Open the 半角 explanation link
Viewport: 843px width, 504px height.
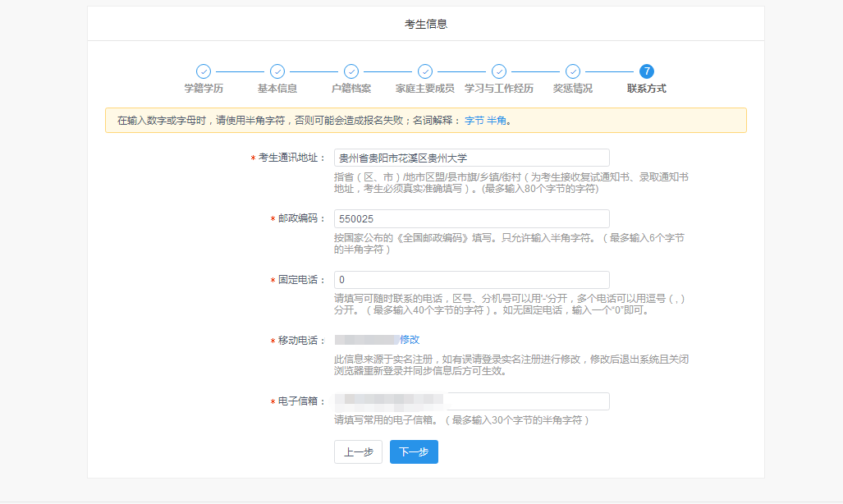pyautogui.click(x=497, y=121)
